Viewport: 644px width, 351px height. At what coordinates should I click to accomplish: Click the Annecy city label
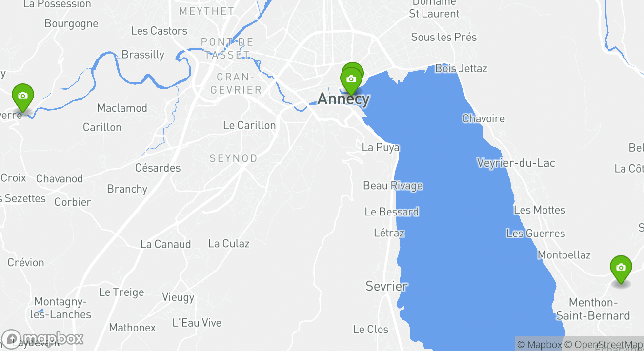343,99
